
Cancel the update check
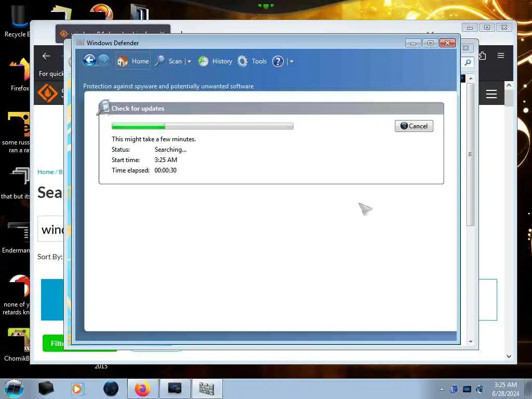click(x=414, y=126)
